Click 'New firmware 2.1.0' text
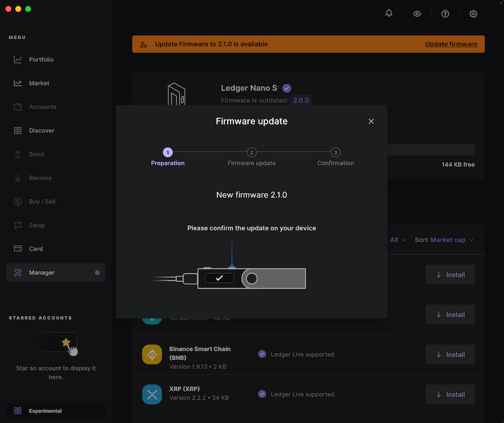Screen dimensions: 504x423 pyautogui.click(x=251, y=195)
